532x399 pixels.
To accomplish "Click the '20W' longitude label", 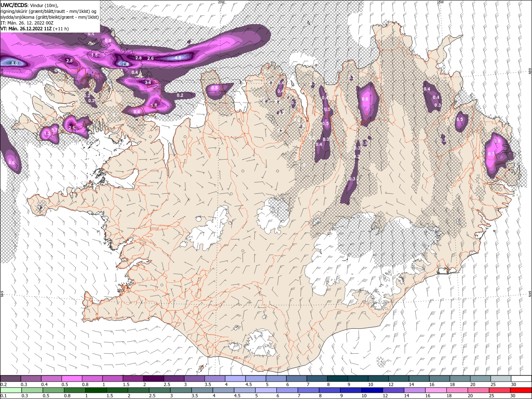I will coord(221,2).
